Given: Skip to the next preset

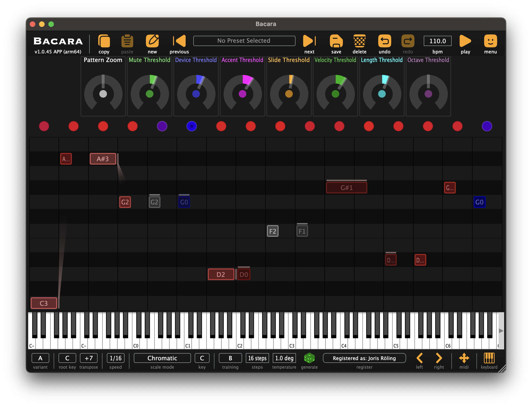Looking at the screenshot, I should click(309, 41).
